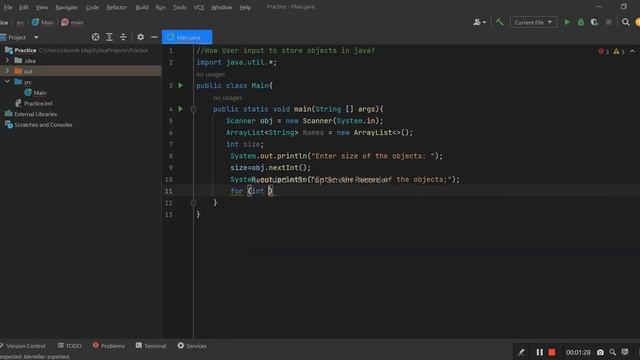Click the yellow warnings indicator in editor
Screen dimensions: 640x360
(x=619, y=51)
